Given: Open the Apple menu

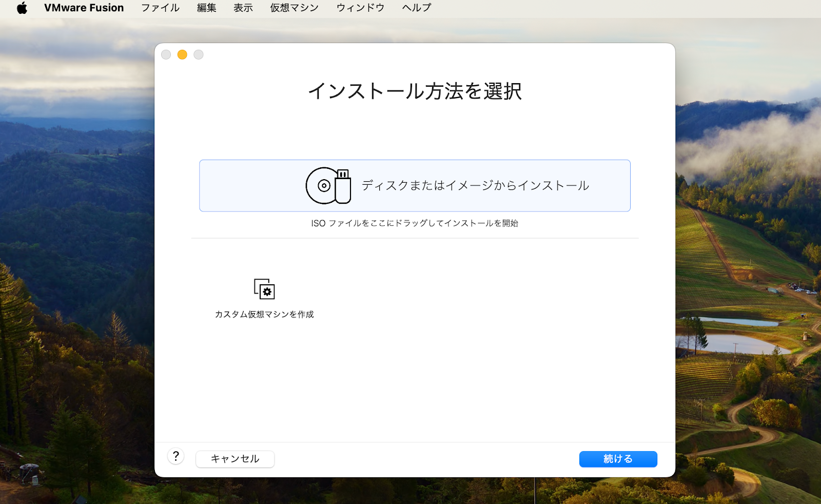Looking at the screenshot, I should click(22, 8).
